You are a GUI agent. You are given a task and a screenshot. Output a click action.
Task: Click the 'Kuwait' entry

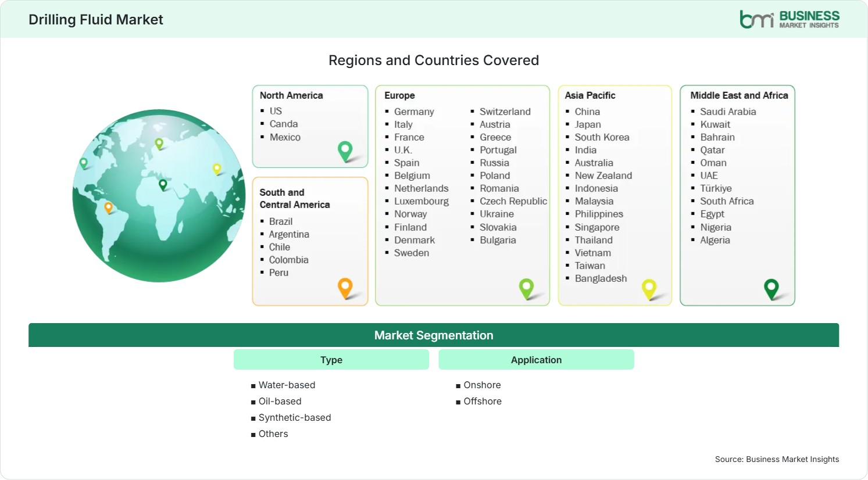click(715, 124)
